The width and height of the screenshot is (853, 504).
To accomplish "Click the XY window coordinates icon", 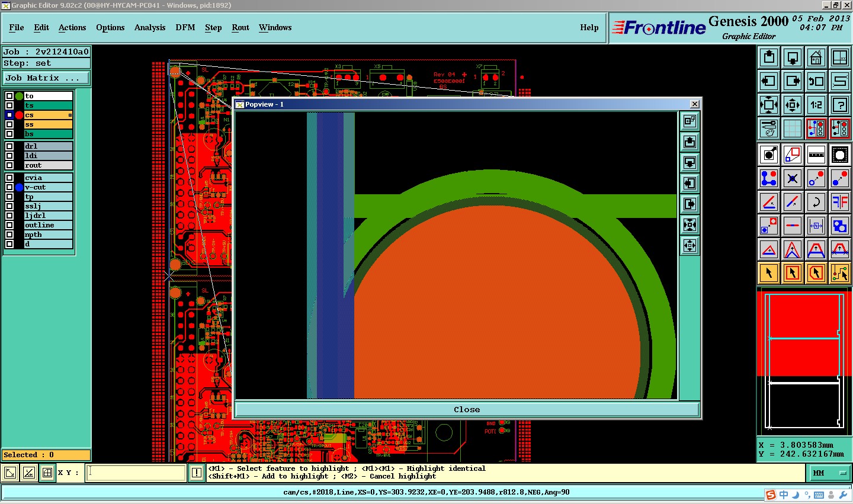I will coord(840,57).
